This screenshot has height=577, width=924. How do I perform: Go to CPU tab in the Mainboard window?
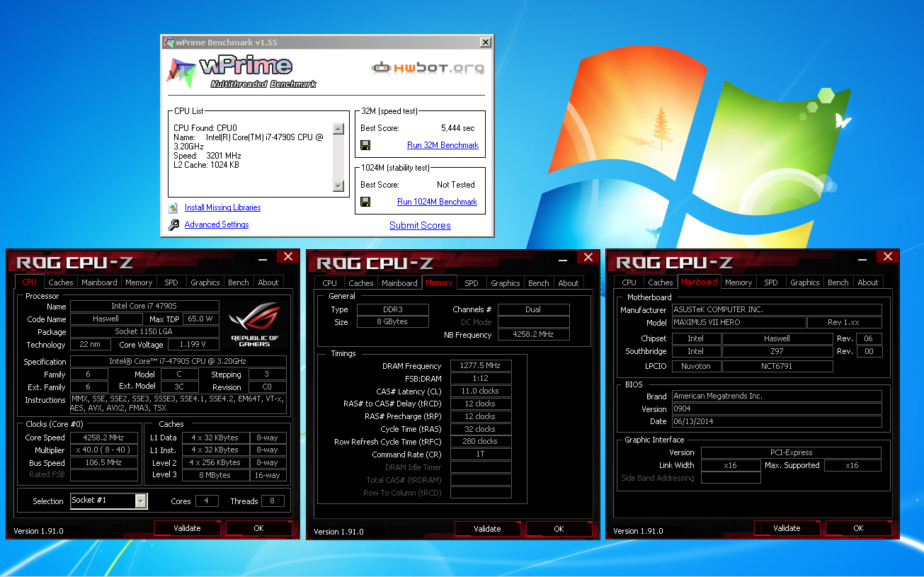pyautogui.click(x=629, y=282)
